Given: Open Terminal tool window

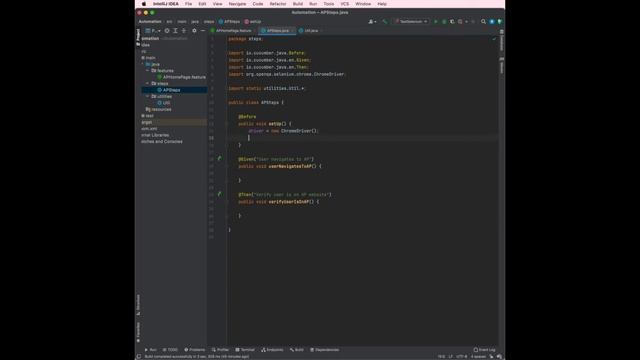Looking at the screenshot, I should click(245, 350).
